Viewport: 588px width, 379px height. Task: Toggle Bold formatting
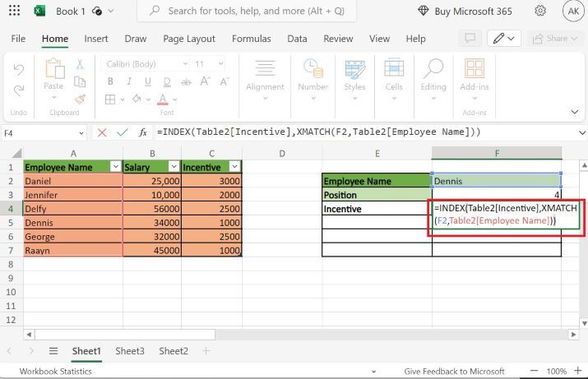109,81
